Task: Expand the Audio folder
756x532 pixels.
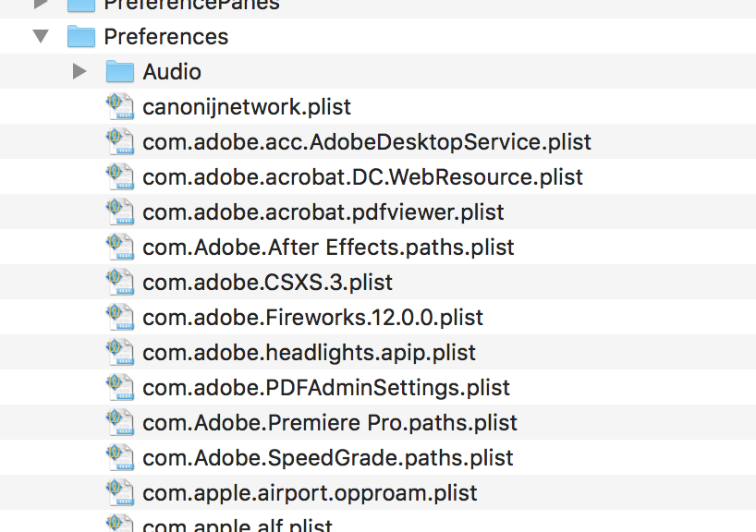Action: tap(79, 71)
